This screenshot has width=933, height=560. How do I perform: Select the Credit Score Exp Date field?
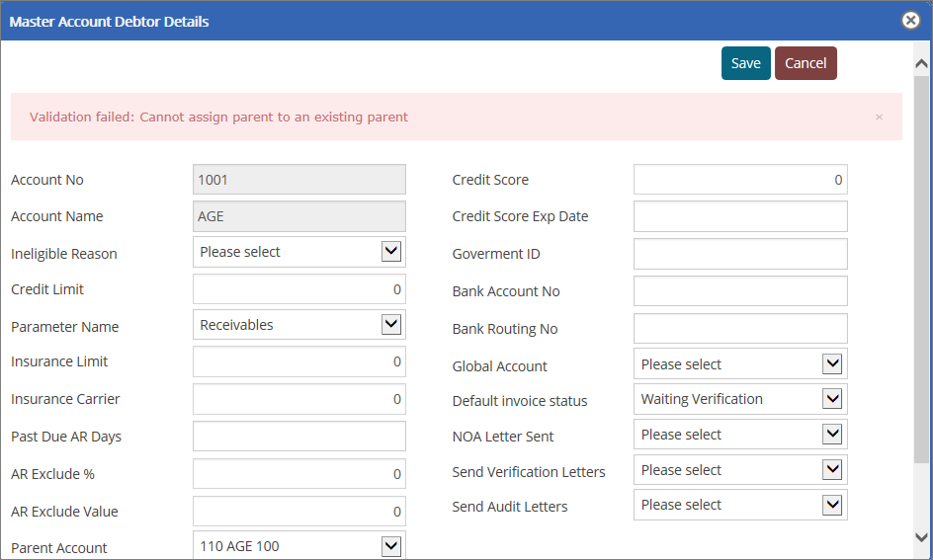point(739,216)
